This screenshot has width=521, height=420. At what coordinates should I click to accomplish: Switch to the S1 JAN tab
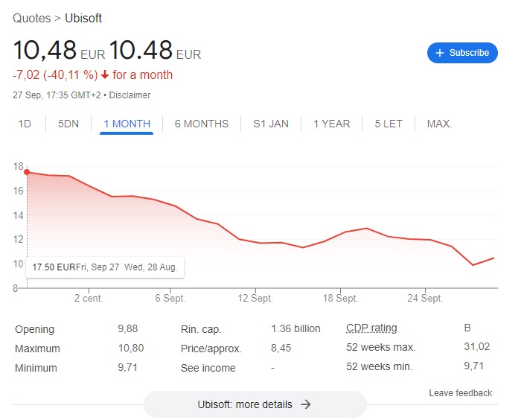pos(271,124)
